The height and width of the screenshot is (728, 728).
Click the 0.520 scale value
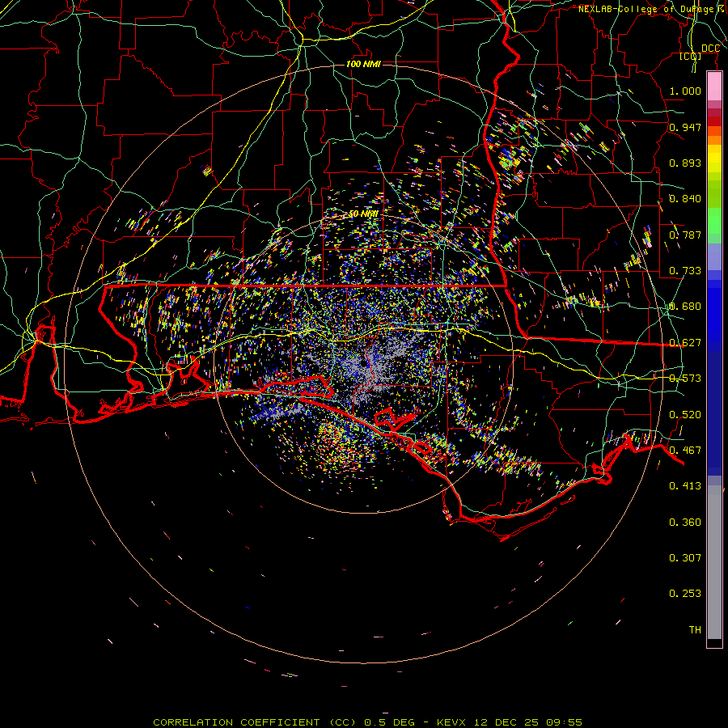coord(685,415)
